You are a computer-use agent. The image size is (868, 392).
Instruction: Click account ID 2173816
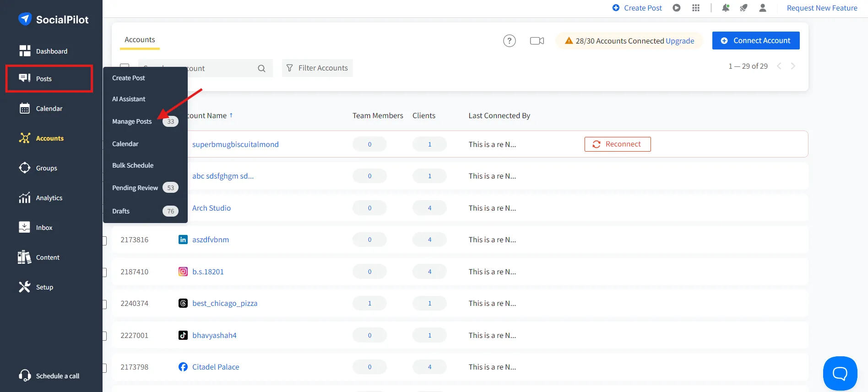pyautogui.click(x=134, y=240)
